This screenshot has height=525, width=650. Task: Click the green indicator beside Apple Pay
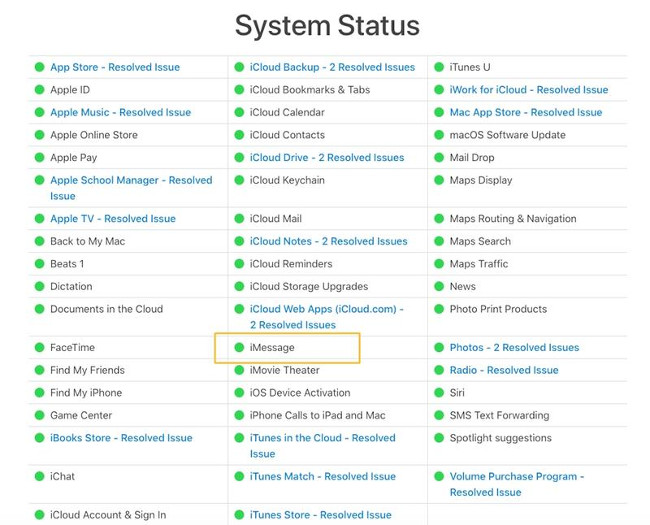click(x=40, y=158)
